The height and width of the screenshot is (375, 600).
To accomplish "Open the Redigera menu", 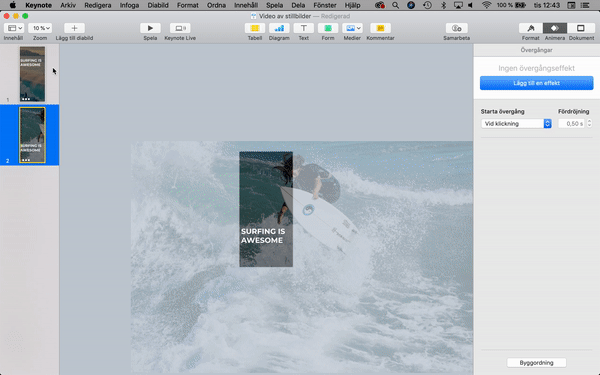I will pos(98,5).
